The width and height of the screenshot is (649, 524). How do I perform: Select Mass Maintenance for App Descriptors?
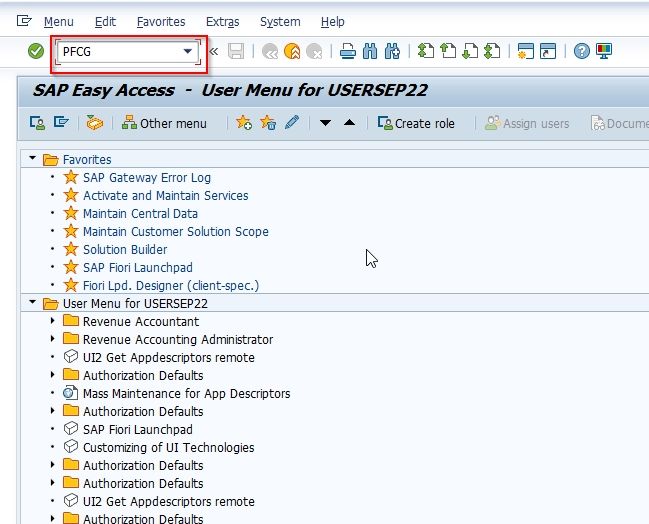click(x=186, y=393)
